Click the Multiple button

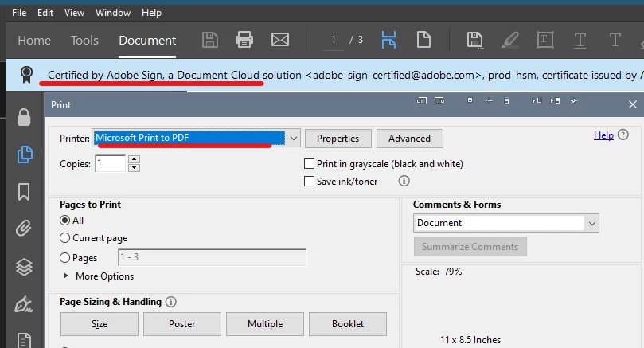[265, 324]
